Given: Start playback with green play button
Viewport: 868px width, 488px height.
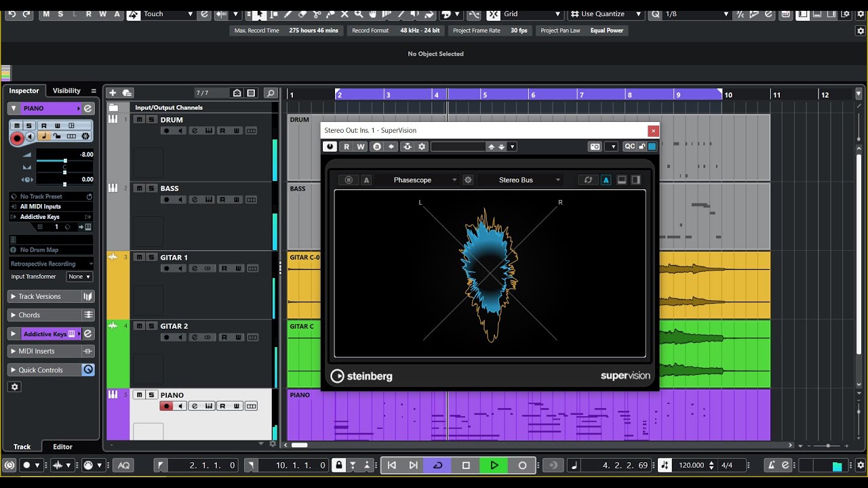Looking at the screenshot, I should click(494, 465).
